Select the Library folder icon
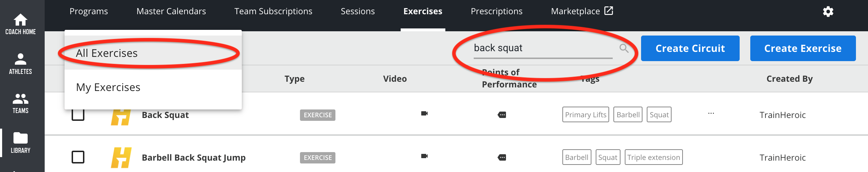 tap(21, 138)
